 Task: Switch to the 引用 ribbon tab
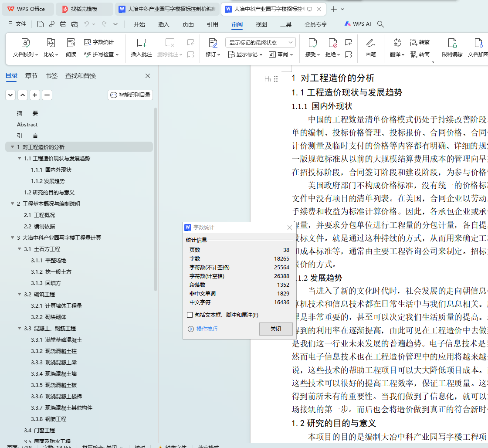[x=213, y=24]
